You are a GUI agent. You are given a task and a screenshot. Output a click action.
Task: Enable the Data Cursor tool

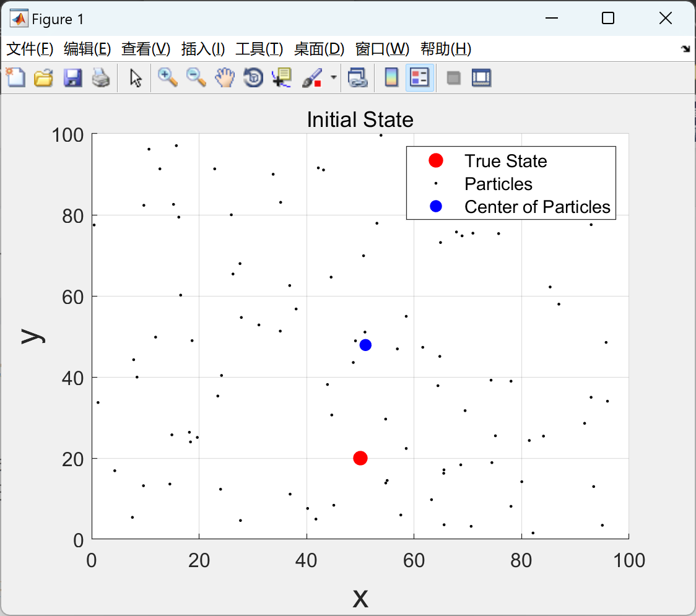[x=281, y=77]
